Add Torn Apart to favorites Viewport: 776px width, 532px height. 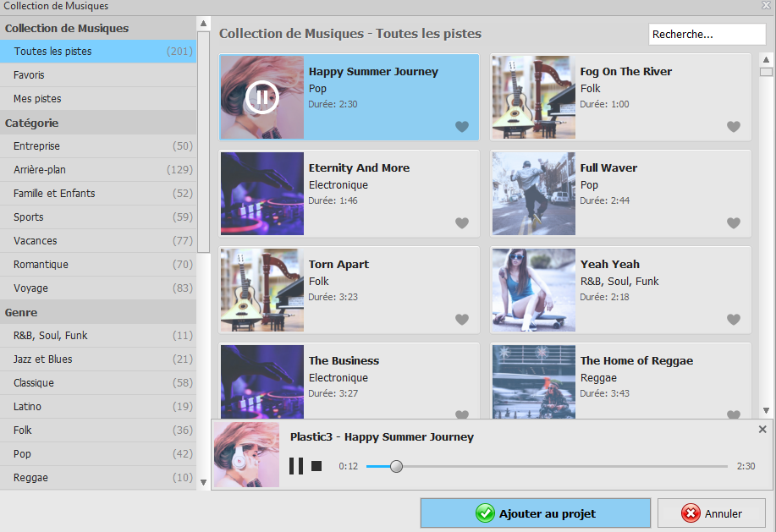(462, 320)
